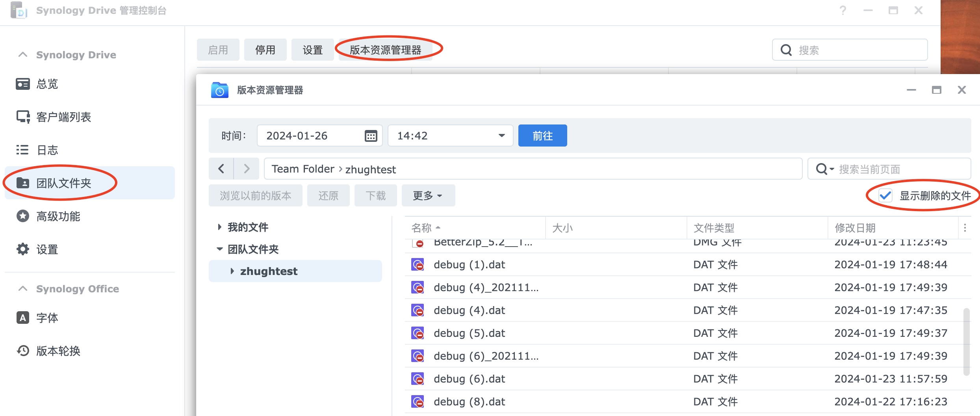The height and width of the screenshot is (416, 980).
Task: Open 客户端列表 in sidebar
Action: coord(90,117)
